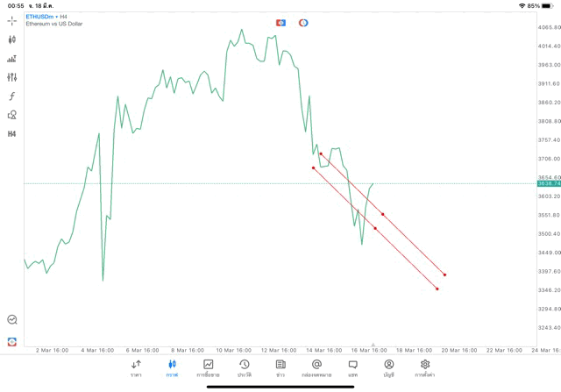This screenshot has height=392, width=561.
Task: Open the H4 timeframe selector
Action: coord(12,134)
